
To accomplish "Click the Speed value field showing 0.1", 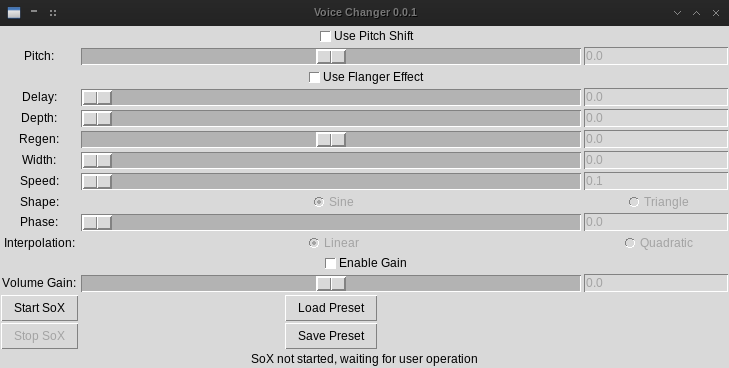I will point(656,181).
